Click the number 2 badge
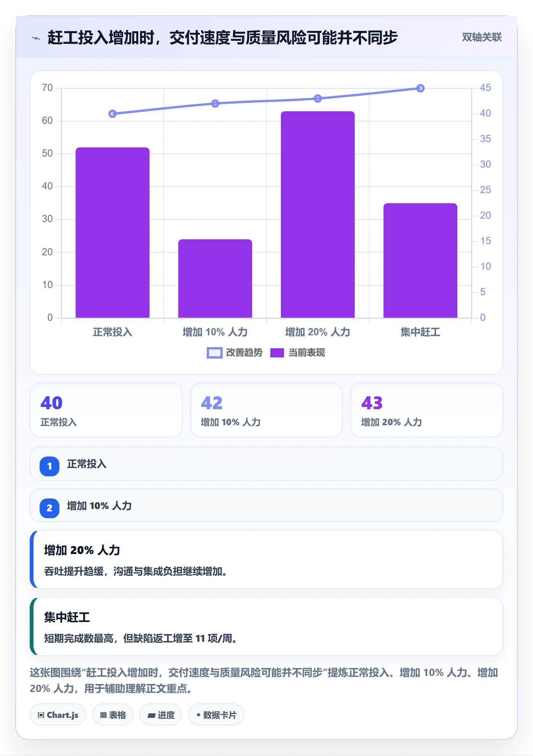The height and width of the screenshot is (756, 533). click(49, 508)
